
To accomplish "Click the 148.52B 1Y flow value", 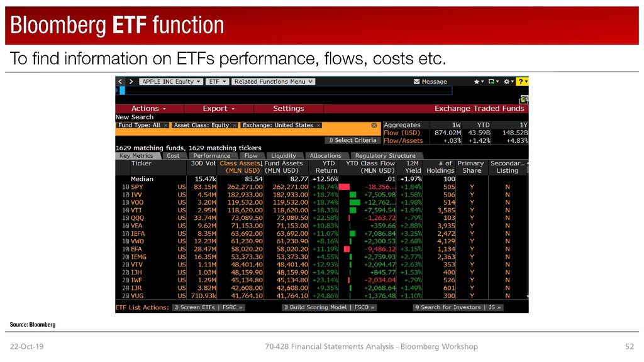I will (514, 133).
